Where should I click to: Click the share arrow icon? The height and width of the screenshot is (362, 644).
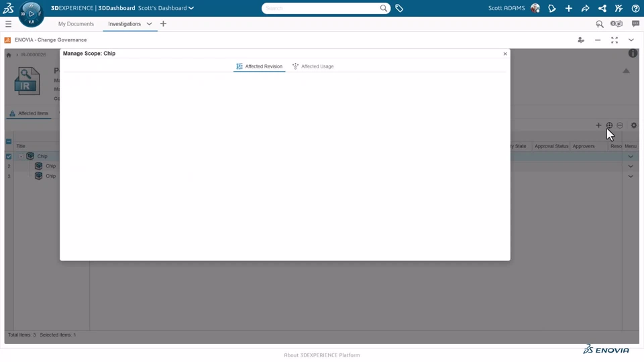coord(585,8)
